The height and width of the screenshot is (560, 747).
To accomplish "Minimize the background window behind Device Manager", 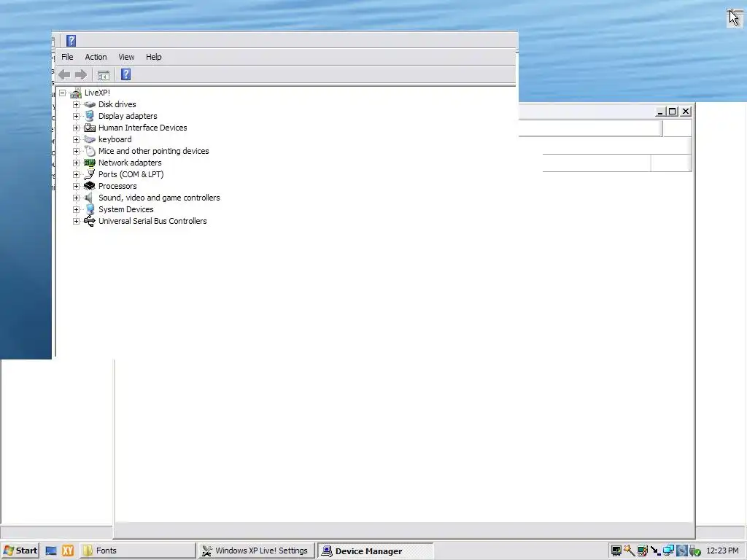I will 659,112.
